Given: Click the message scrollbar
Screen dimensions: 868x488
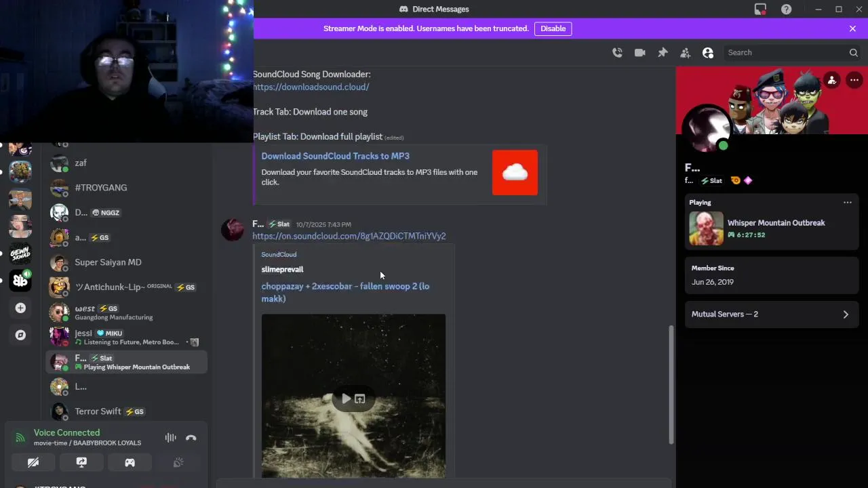Looking at the screenshot, I should 672,385.
